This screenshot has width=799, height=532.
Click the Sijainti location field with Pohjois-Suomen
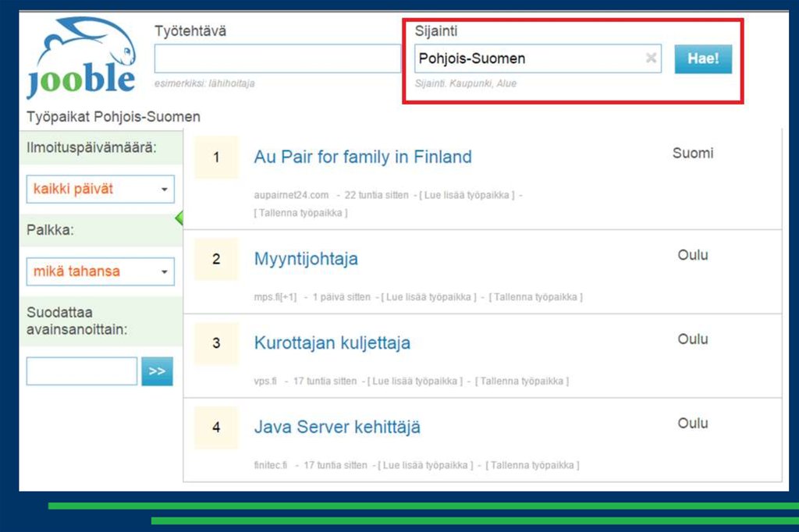529,59
